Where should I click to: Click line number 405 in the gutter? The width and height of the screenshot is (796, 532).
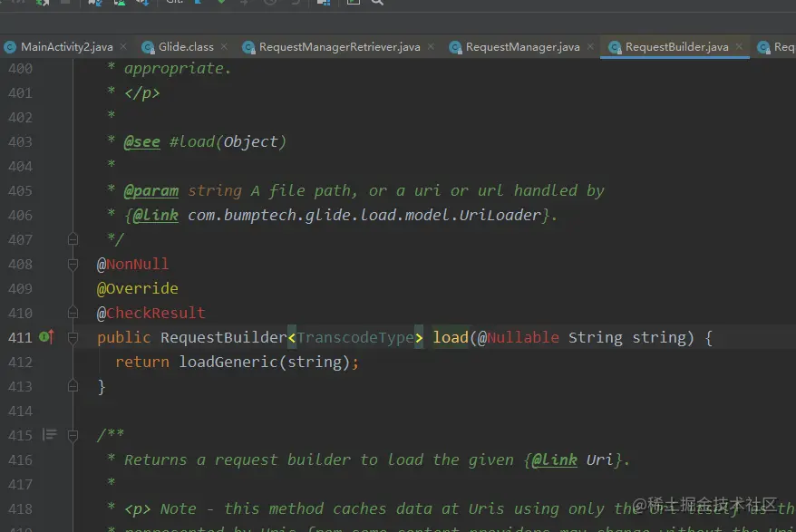(20, 191)
